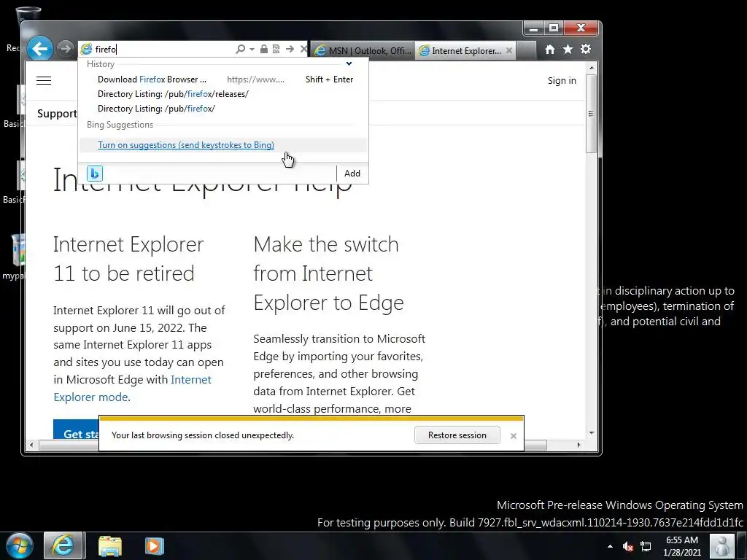Click the compatibility view icon
This screenshot has width=747, height=560.
coord(276,49)
